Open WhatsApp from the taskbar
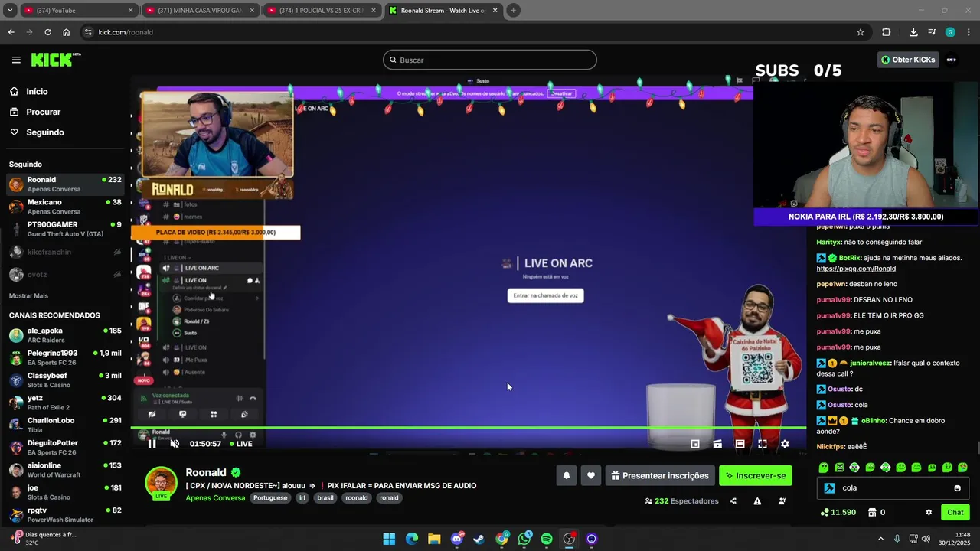Screen dimensions: 980x551 click(524, 539)
